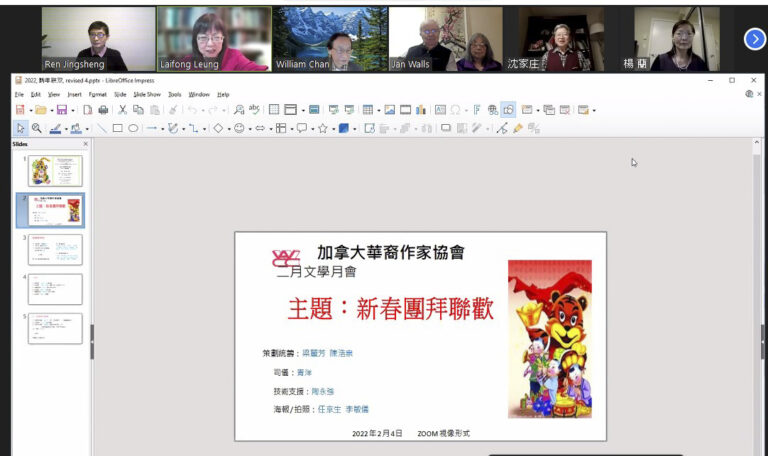Image resolution: width=768 pixels, height=456 pixels.
Task: Toggle the Show Draw Functions icon
Action: [x=508, y=110]
